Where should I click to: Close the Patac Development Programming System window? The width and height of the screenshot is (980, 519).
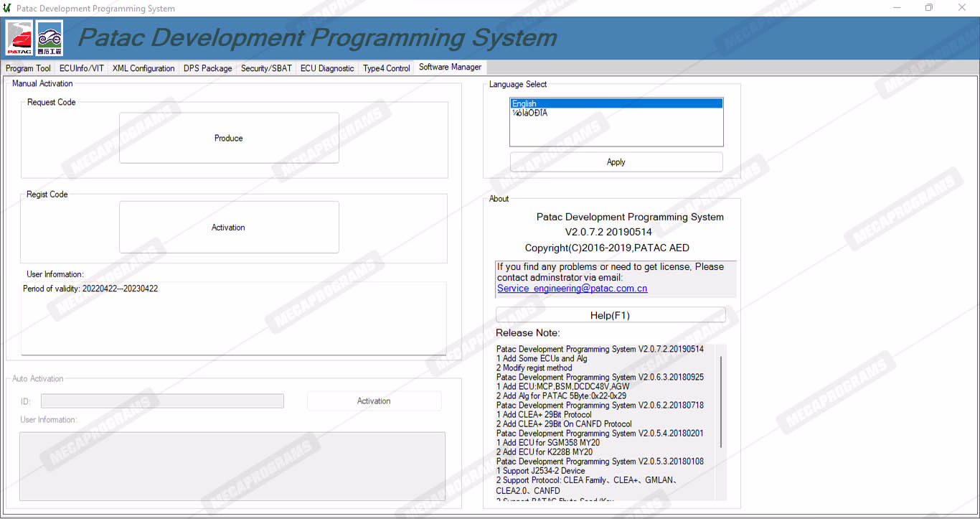(x=962, y=8)
